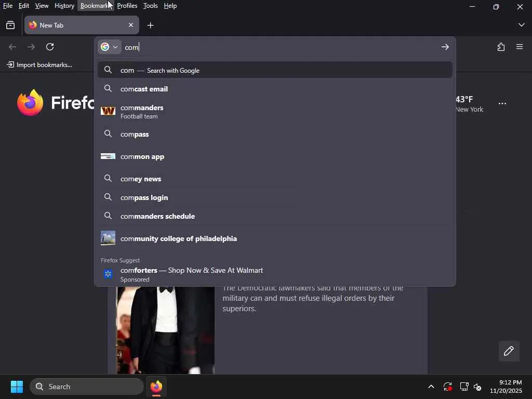Click the muted volume tray icon
The height and width of the screenshot is (399, 532).
pyautogui.click(x=477, y=387)
